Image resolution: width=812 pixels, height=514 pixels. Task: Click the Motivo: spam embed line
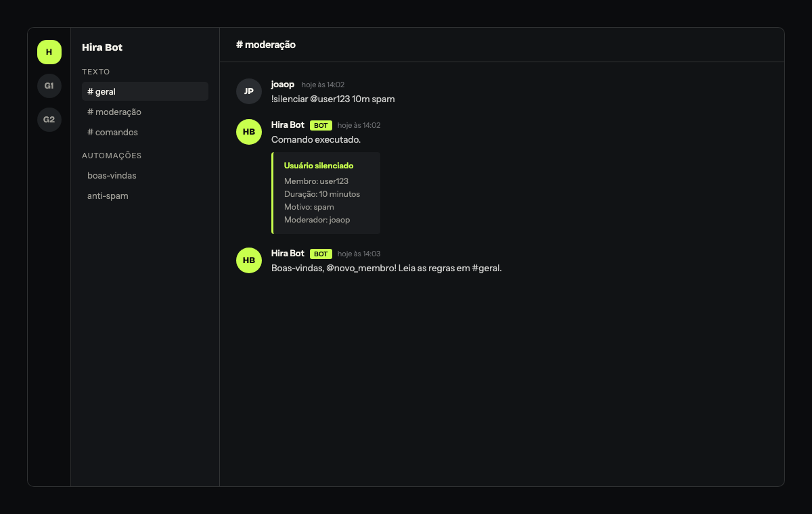coord(309,207)
